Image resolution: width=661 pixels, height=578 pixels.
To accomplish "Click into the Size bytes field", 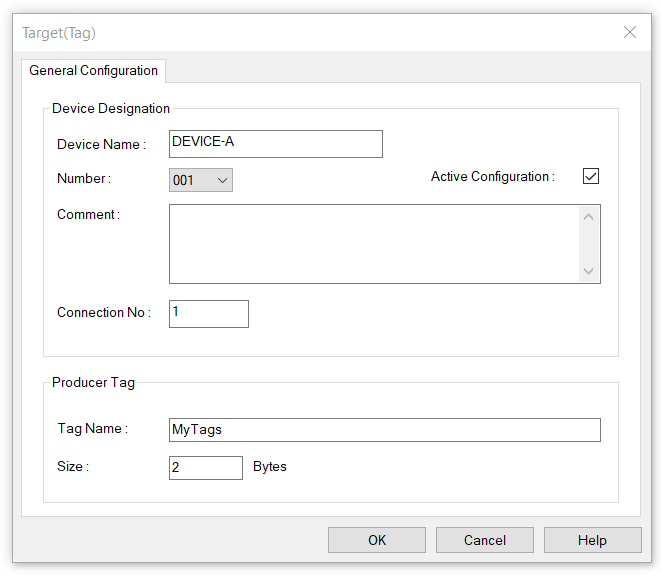I will click(x=206, y=468).
